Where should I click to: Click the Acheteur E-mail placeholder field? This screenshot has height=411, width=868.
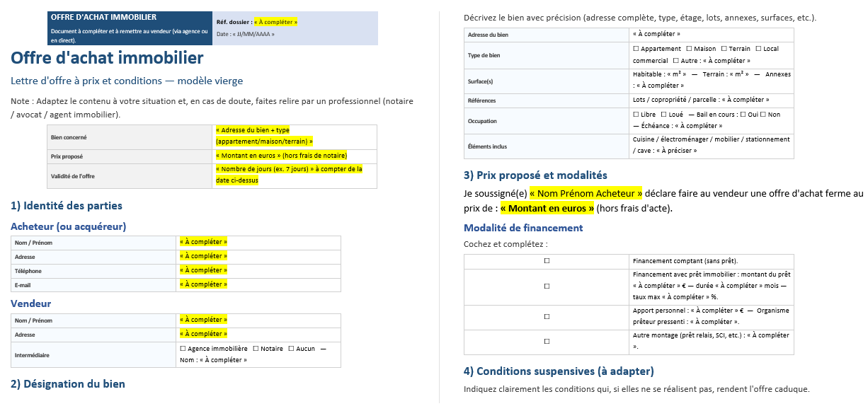pyautogui.click(x=203, y=284)
